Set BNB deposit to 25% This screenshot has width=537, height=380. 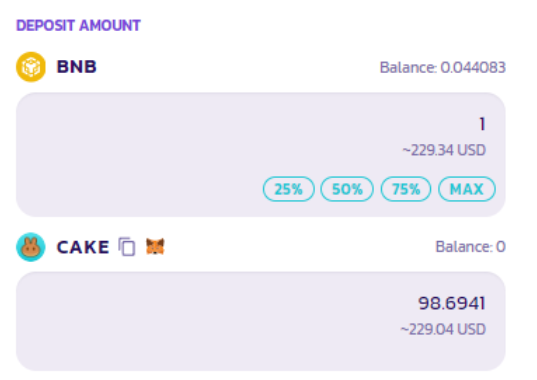(289, 189)
